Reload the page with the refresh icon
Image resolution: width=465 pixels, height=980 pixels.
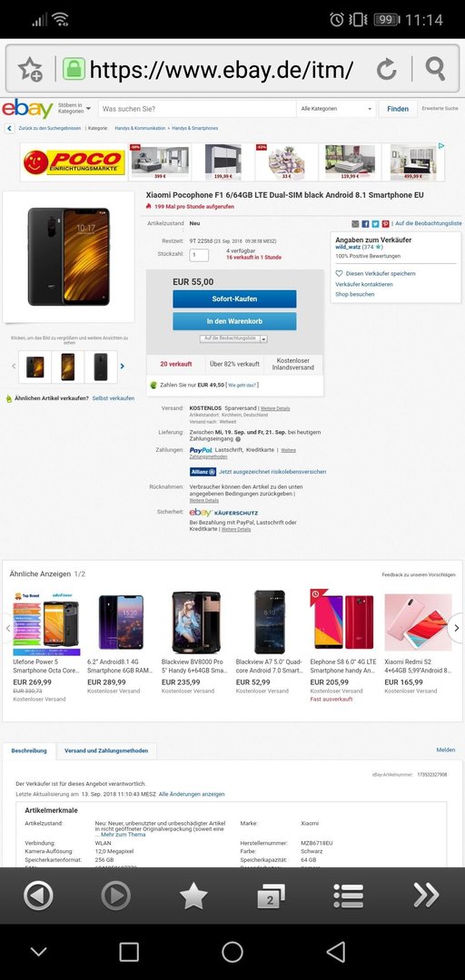(x=386, y=69)
